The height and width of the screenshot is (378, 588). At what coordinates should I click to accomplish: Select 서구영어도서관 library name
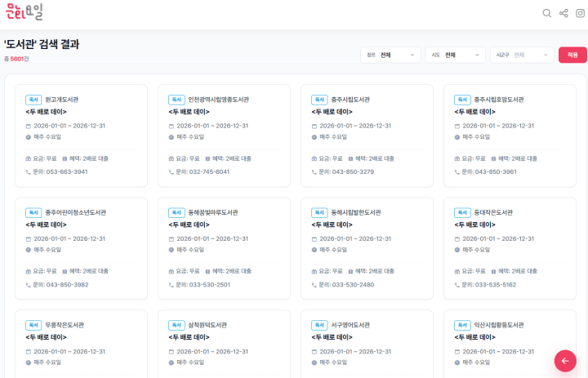pyautogui.click(x=350, y=325)
